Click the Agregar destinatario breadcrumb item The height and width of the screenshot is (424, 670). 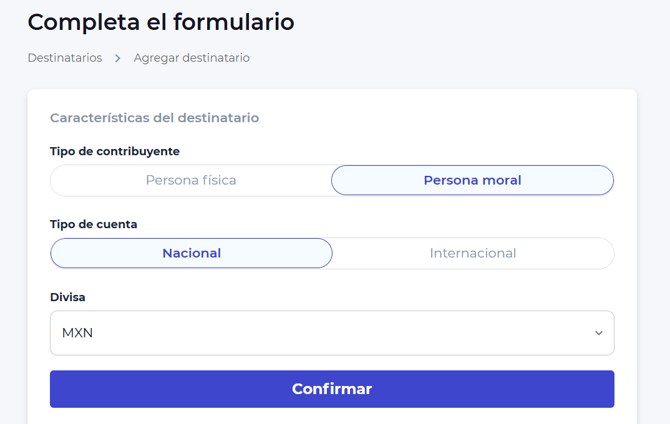[x=192, y=58]
